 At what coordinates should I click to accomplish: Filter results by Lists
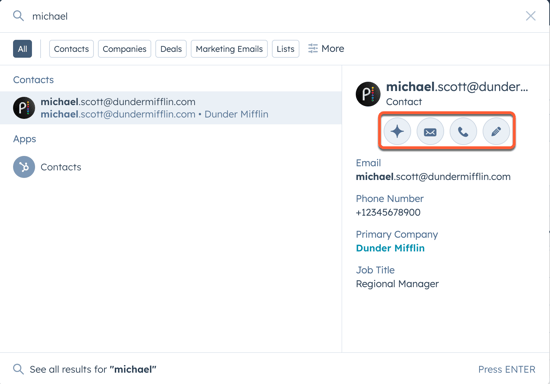pos(285,49)
